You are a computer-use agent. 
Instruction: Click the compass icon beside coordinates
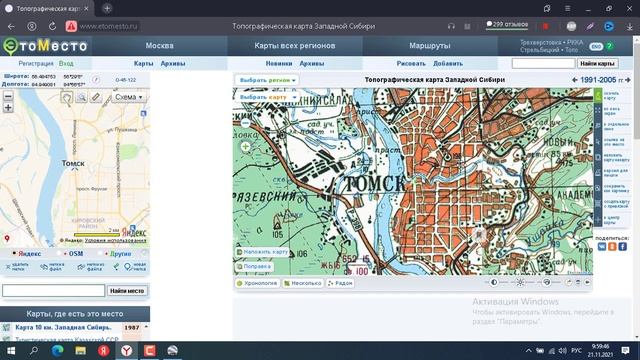[x=96, y=80]
